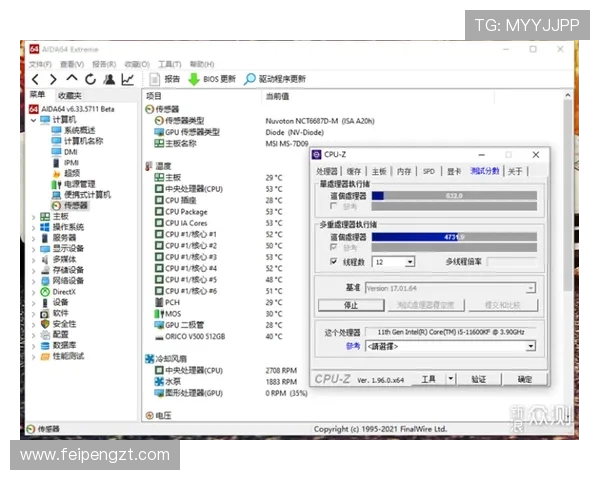Screen dimensions: 600x480
Task: Select the 传感器 item in the tree
Action: pos(75,205)
